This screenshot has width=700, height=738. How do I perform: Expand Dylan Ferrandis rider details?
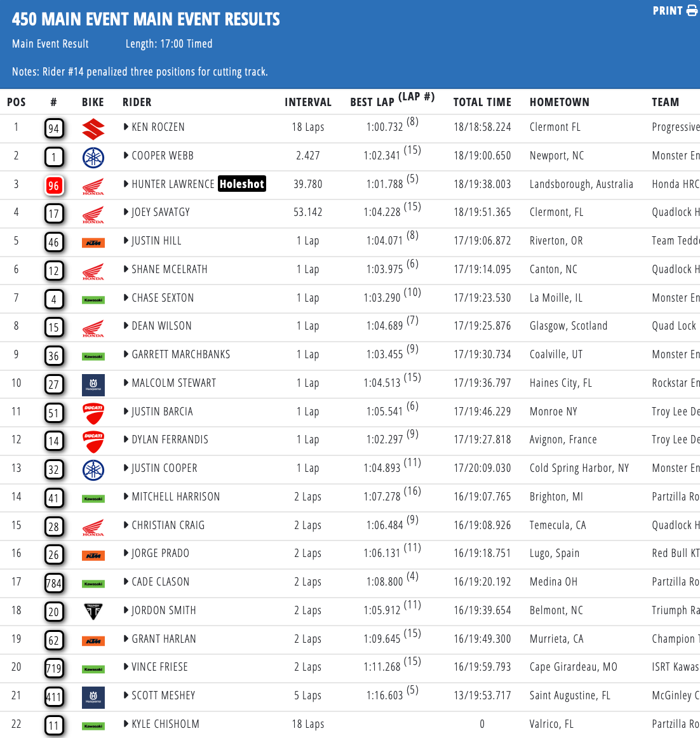coord(126,439)
